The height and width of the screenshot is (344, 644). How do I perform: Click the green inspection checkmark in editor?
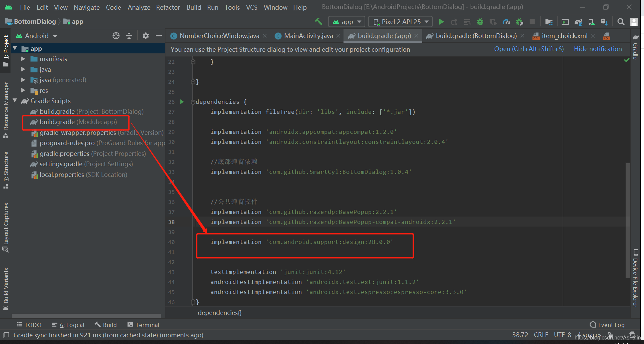627,60
